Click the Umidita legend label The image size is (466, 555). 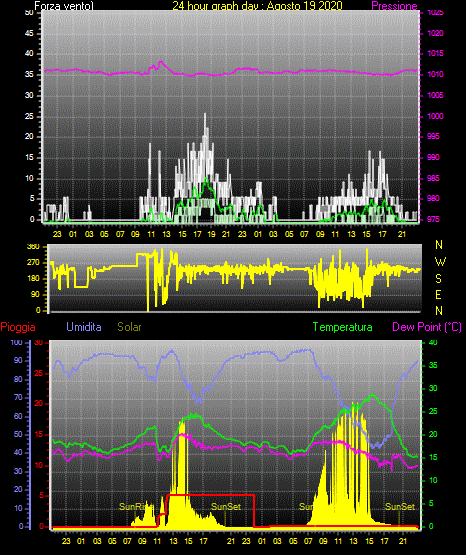coord(84,326)
